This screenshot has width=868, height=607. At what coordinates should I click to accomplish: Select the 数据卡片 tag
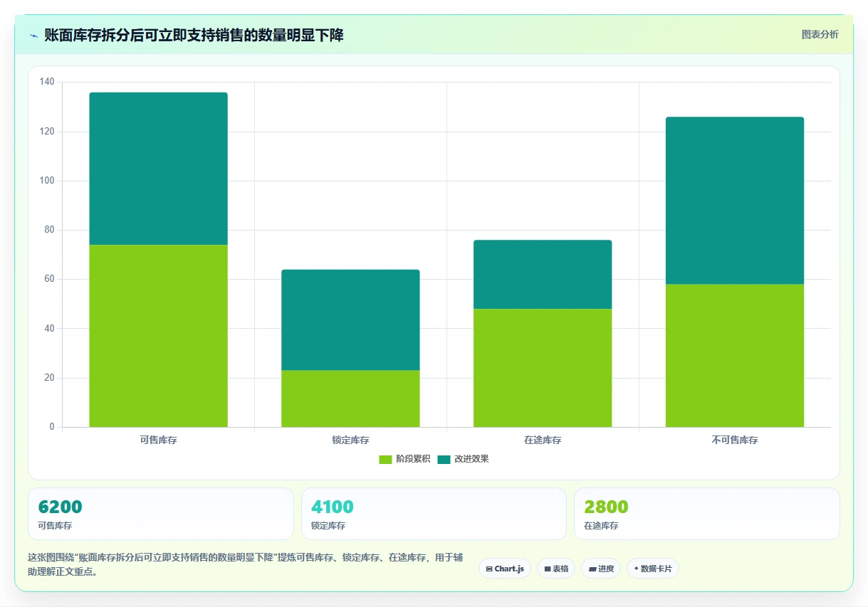pyautogui.click(x=653, y=569)
